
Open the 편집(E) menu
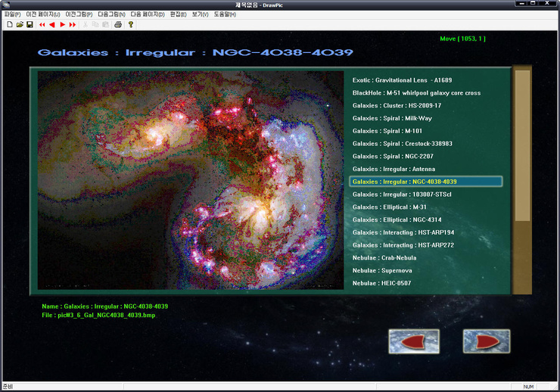178,14
